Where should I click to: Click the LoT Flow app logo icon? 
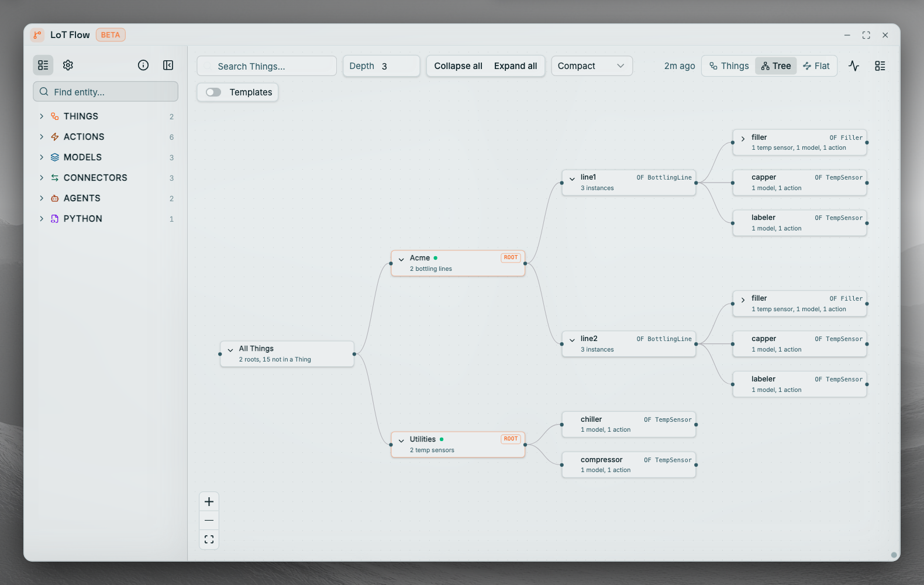pyautogui.click(x=37, y=35)
